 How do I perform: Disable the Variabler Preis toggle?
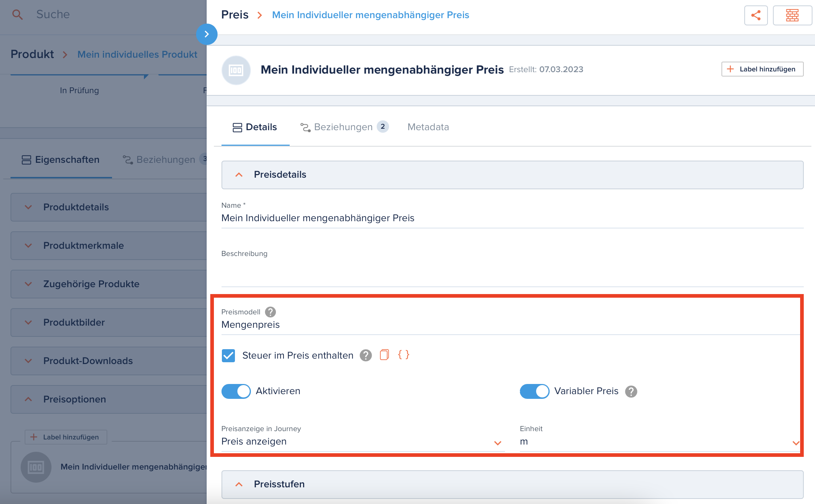pyautogui.click(x=534, y=391)
